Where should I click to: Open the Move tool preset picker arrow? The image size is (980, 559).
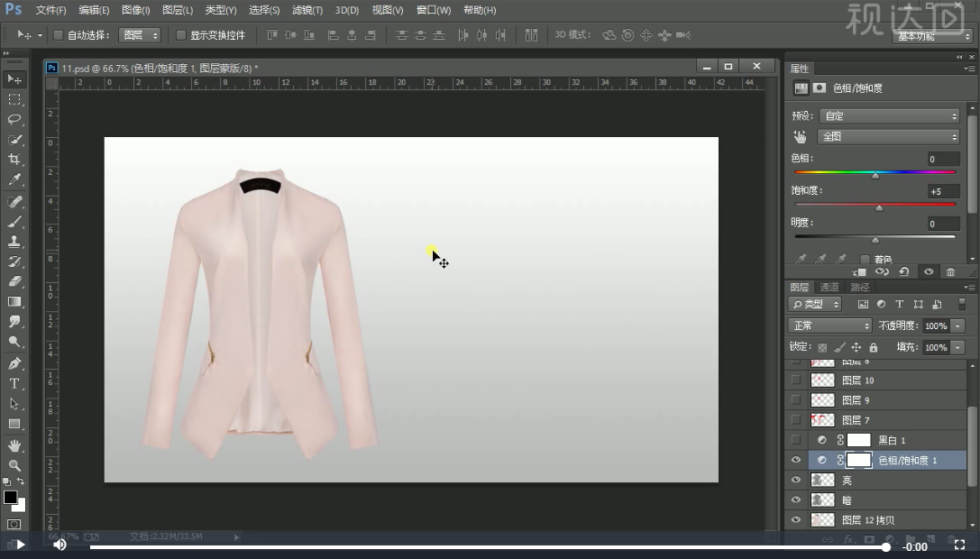point(40,35)
